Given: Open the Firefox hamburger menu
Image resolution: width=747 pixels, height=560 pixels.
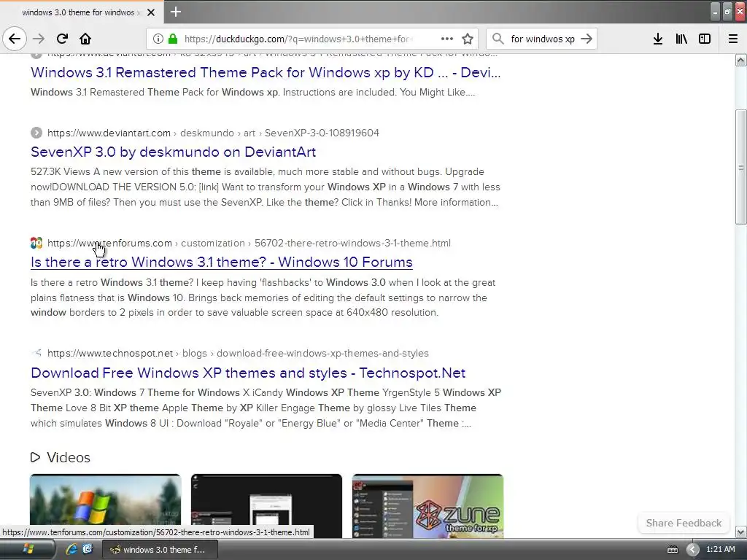Looking at the screenshot, I should [733, 39].
